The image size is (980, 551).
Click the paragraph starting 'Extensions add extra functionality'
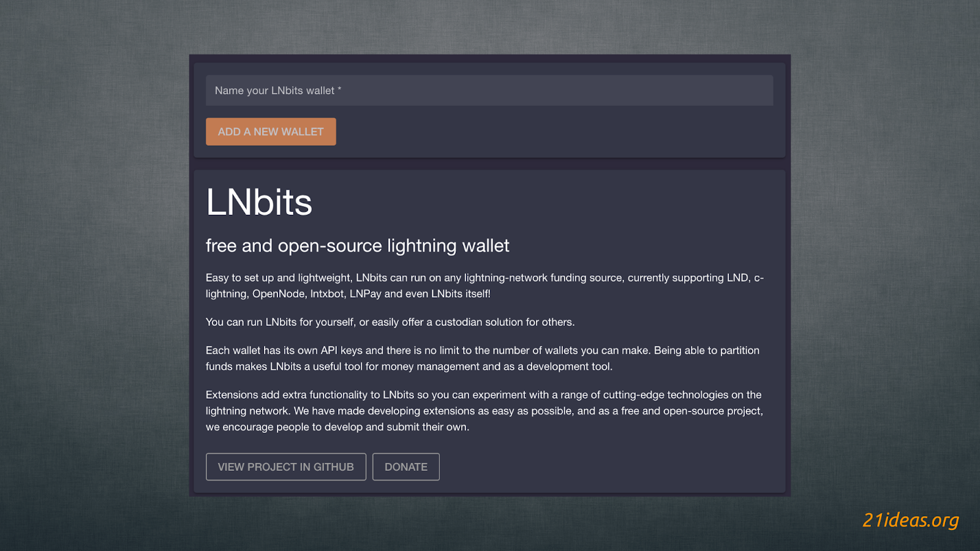[484, 411]
